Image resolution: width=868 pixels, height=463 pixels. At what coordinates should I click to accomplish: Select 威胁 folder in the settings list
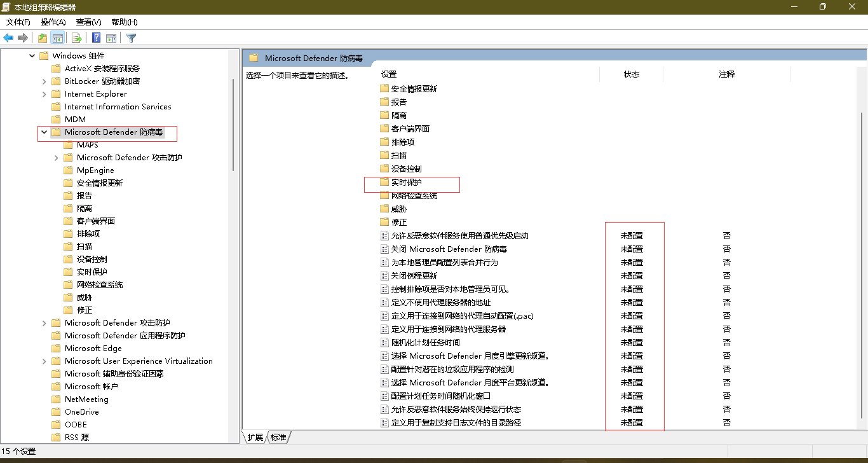click(399, 209)
